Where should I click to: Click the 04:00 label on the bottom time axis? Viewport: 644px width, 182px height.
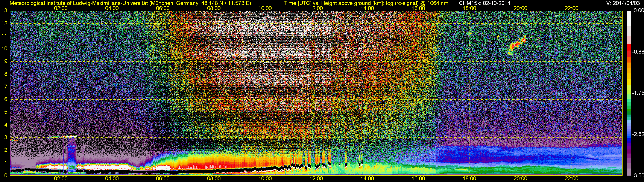coord(112,179)
